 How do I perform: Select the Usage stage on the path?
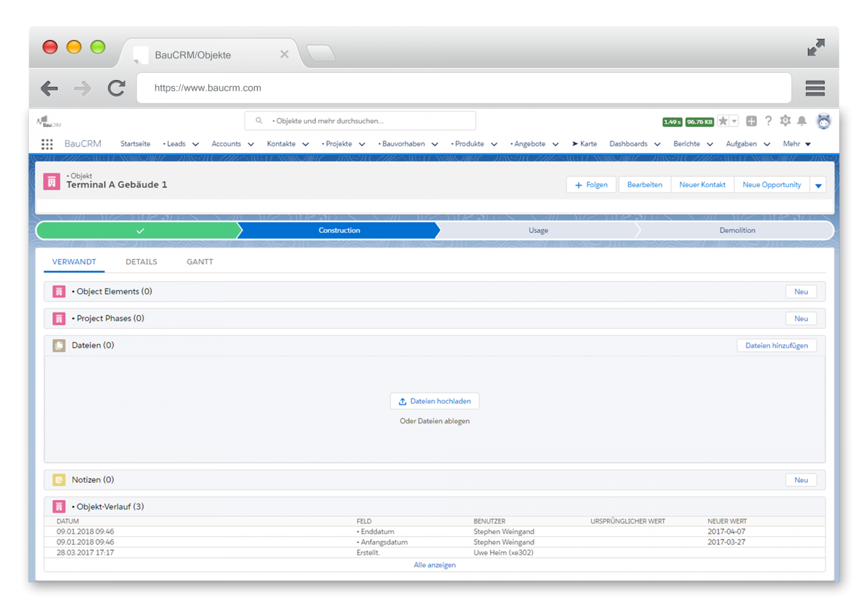[x=538, y=230]
